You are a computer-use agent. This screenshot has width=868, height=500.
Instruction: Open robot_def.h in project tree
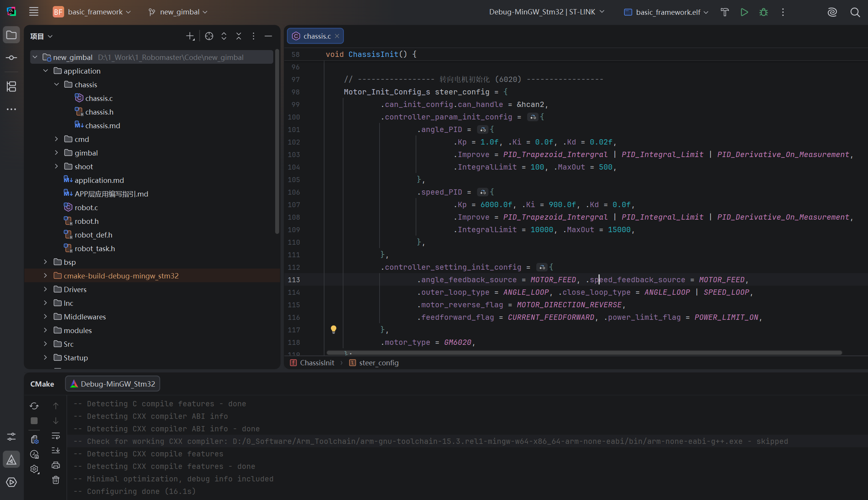(93, 235)
